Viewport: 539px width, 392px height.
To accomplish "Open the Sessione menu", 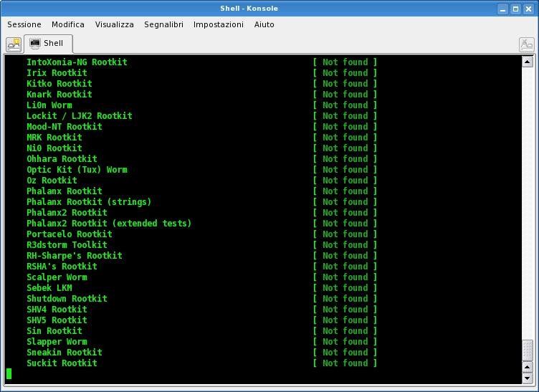I will tap(24, 24).
